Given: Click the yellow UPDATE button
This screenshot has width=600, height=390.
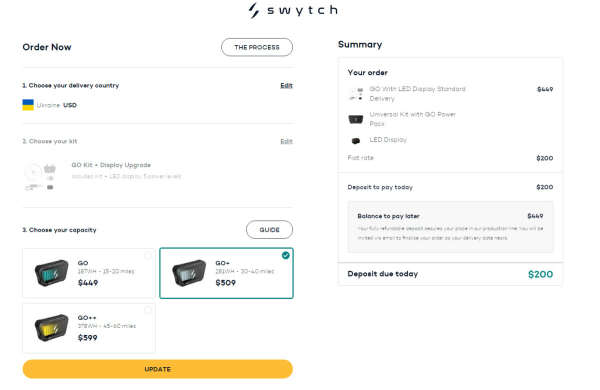Looking at the screenshot, I should 158,369.
